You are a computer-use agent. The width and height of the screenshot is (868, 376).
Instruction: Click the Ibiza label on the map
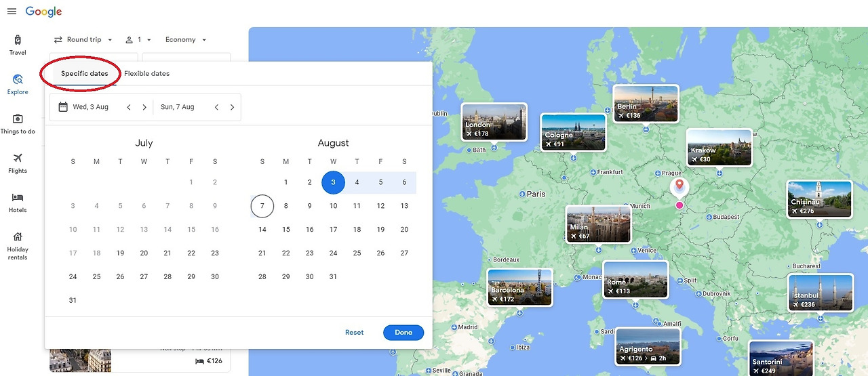(523, 348)
